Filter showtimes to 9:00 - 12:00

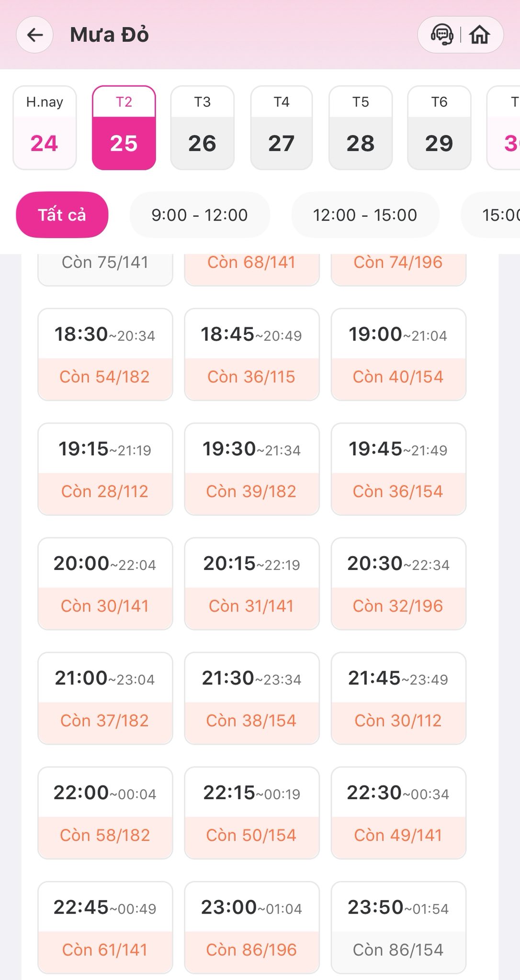(200, 215)
